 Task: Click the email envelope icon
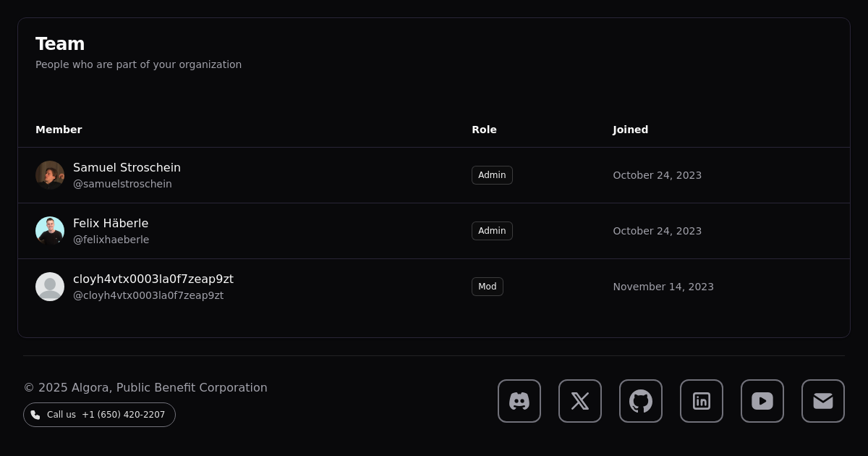(823, 401)
